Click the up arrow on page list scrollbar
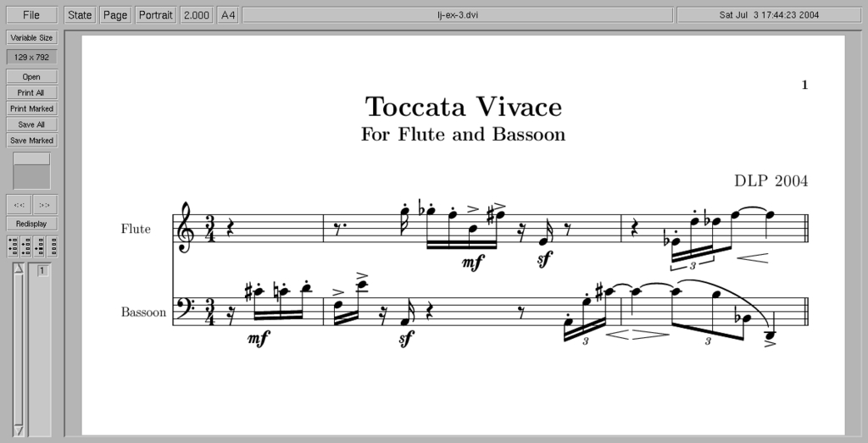This screenshot has height=443, width=868. click(x=19, y=269)
